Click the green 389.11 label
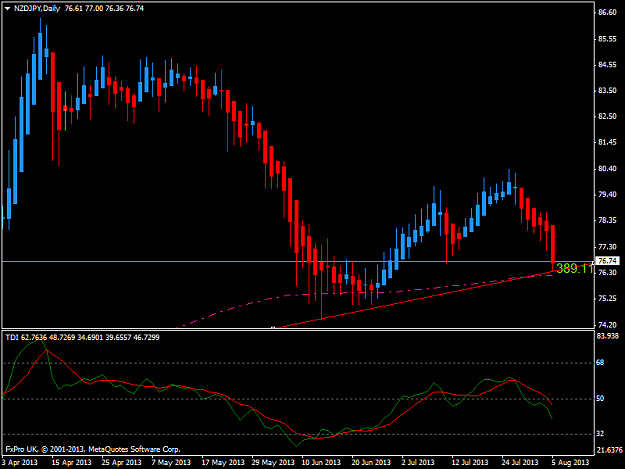 [574, 269]
